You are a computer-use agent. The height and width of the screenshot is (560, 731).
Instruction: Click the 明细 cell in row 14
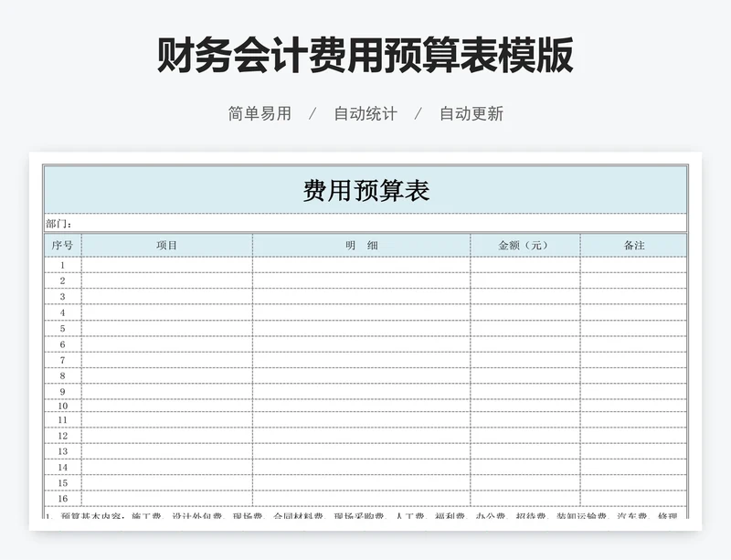(x=361, y=467)
